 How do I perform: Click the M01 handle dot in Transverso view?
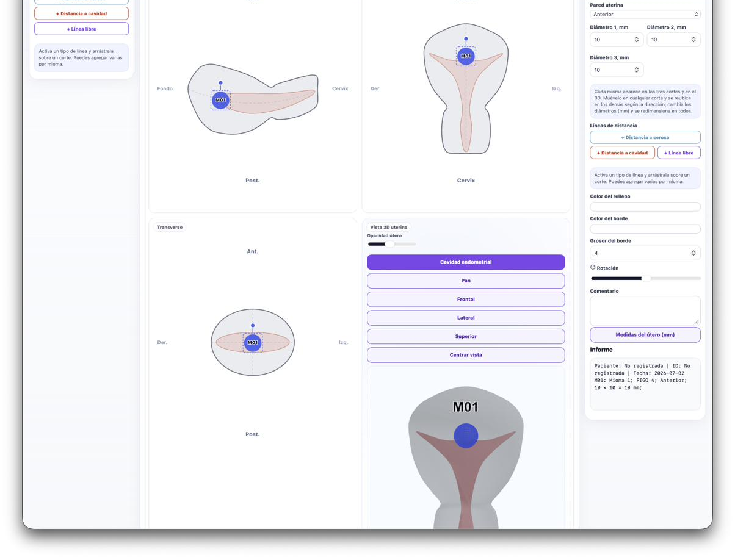(x=253, y=325)
